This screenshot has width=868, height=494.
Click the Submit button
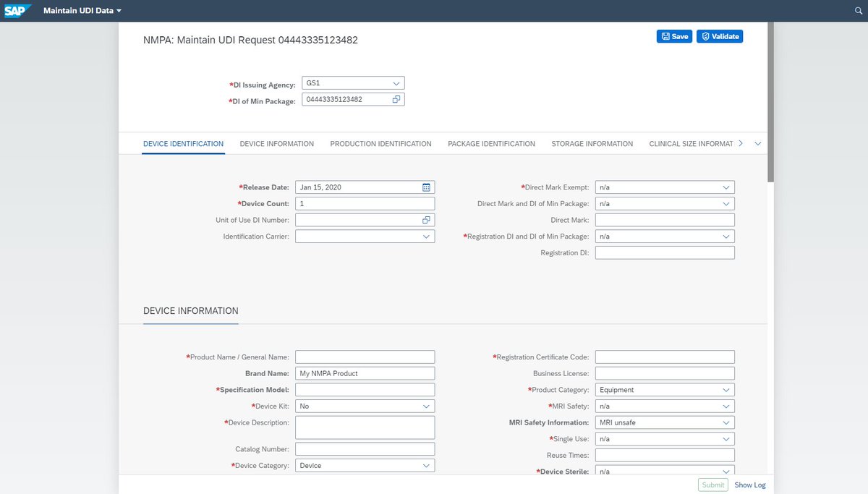pos(713,485)
